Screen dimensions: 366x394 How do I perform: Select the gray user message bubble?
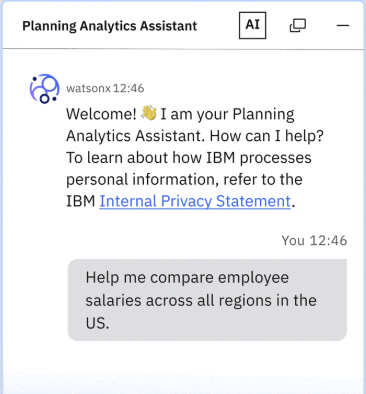(x=207, y=300)
